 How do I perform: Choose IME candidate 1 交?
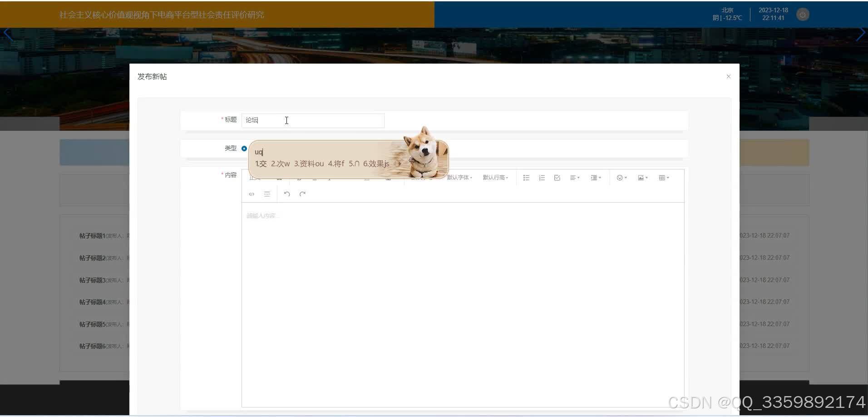tap(261, 164)
